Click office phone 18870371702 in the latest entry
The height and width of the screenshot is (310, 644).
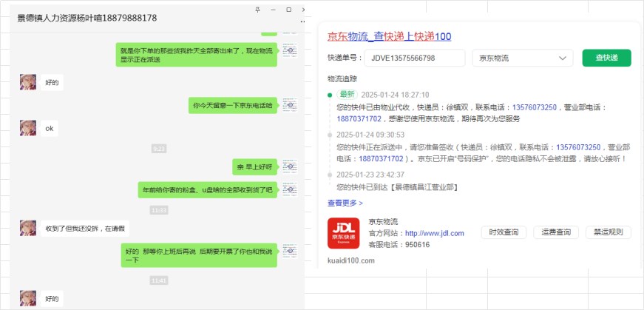359,119
